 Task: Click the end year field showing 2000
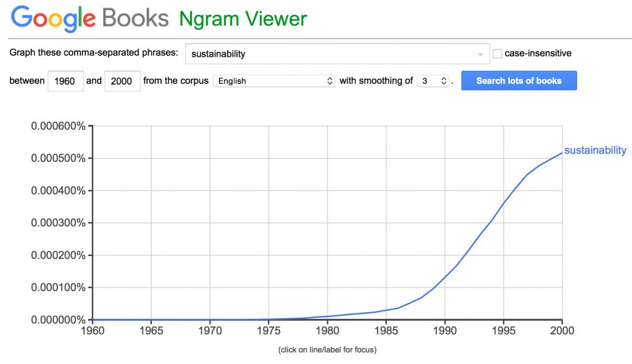[122, 81]
